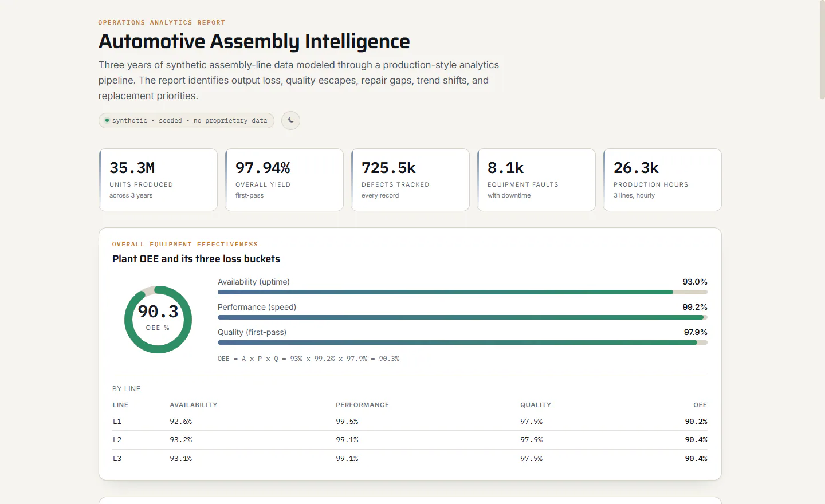Click L1 performance "99.5%"

[347, 422]
